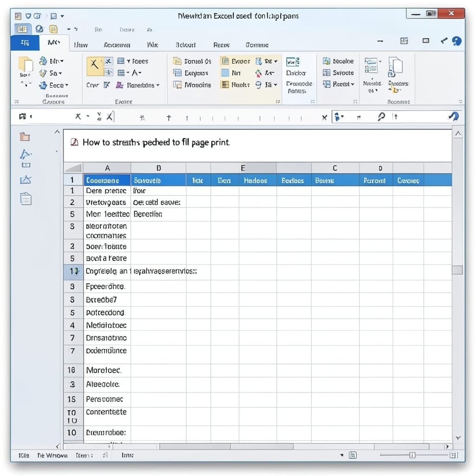Expand the Rrotst dropdown
This screenshot has width=476, height=476.
tap(352, 84)
